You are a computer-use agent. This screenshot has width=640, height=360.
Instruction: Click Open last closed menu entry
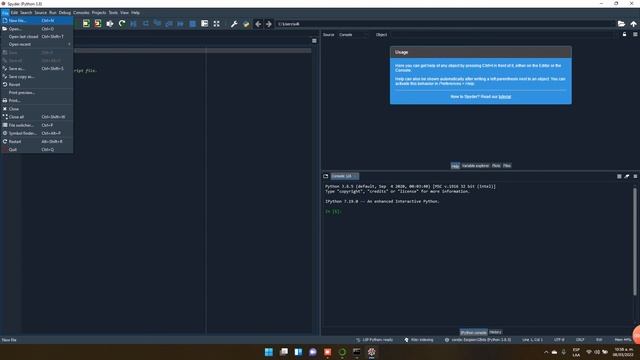(37, 37)
